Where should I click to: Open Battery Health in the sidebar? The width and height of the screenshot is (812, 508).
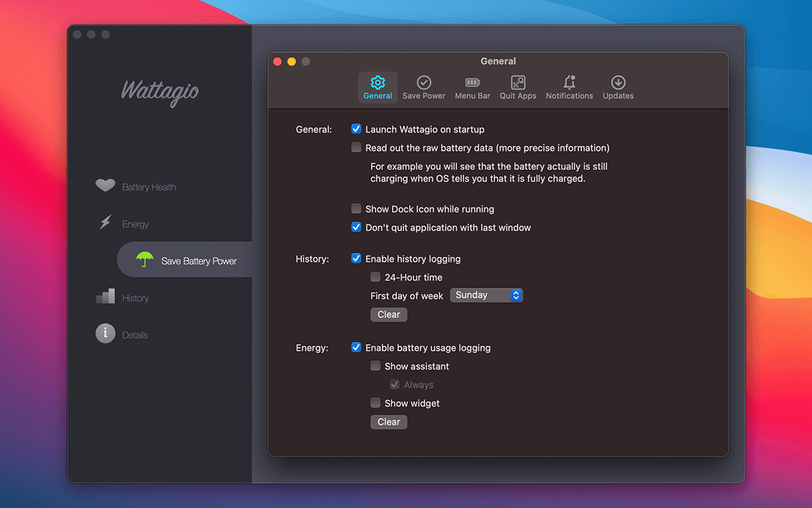click(149, 188)
